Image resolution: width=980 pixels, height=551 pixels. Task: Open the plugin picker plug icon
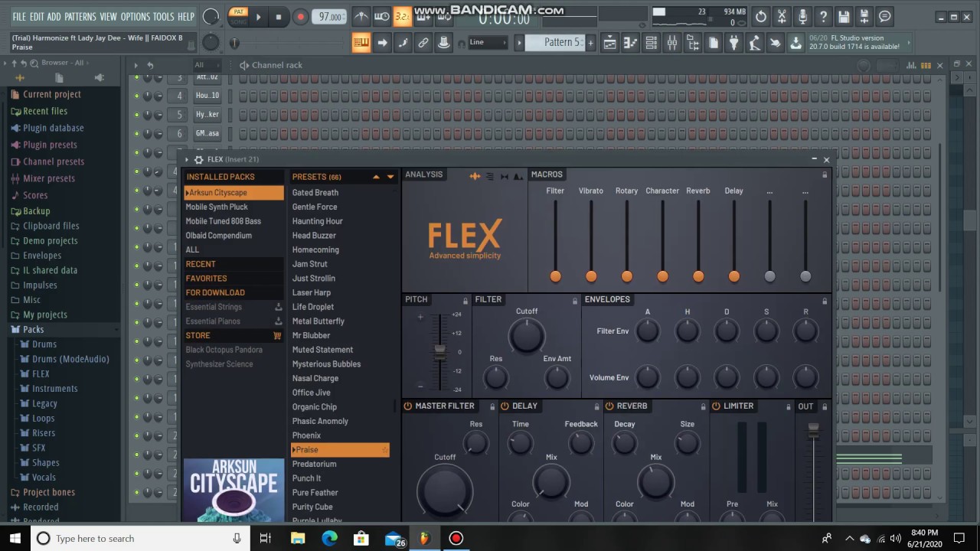pyautogui.click(x=733, y=43)
